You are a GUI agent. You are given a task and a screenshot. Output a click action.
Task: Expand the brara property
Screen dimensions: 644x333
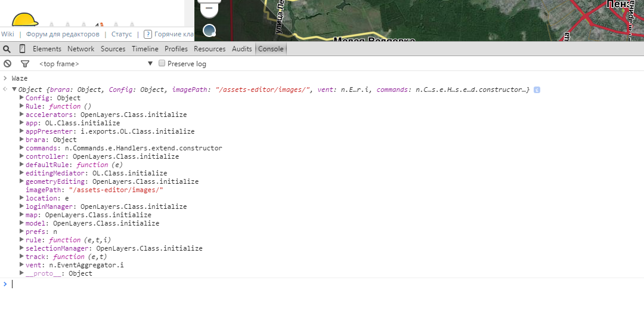(22, 140)
